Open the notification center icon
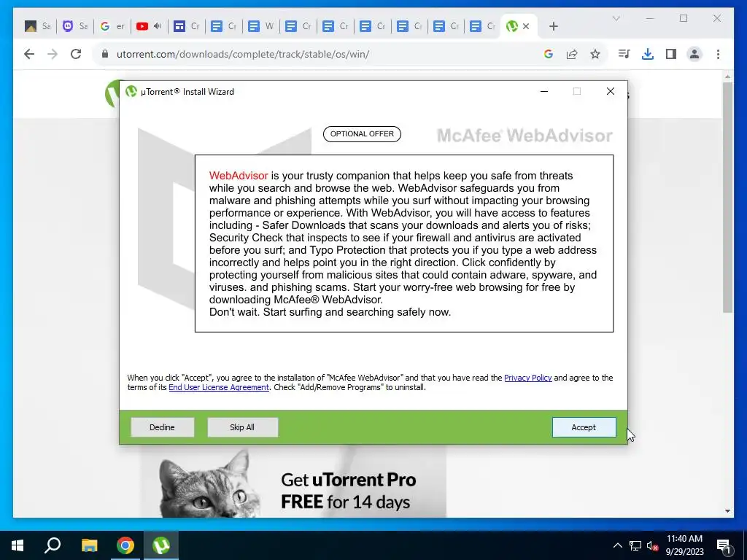The image size is (747, 560). pyautogui.click(x=724, y=545)
